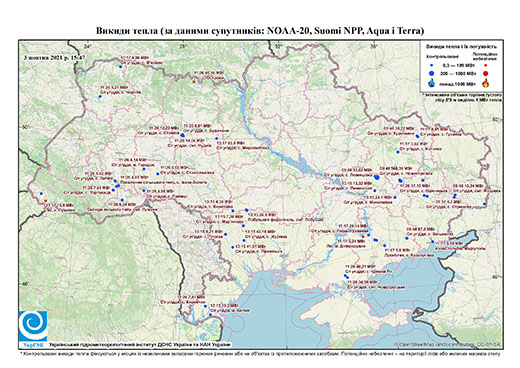Select the blue marker labeled 5,21 МВт
Viewport: 520px width, 368px height.
coord(100,96)
